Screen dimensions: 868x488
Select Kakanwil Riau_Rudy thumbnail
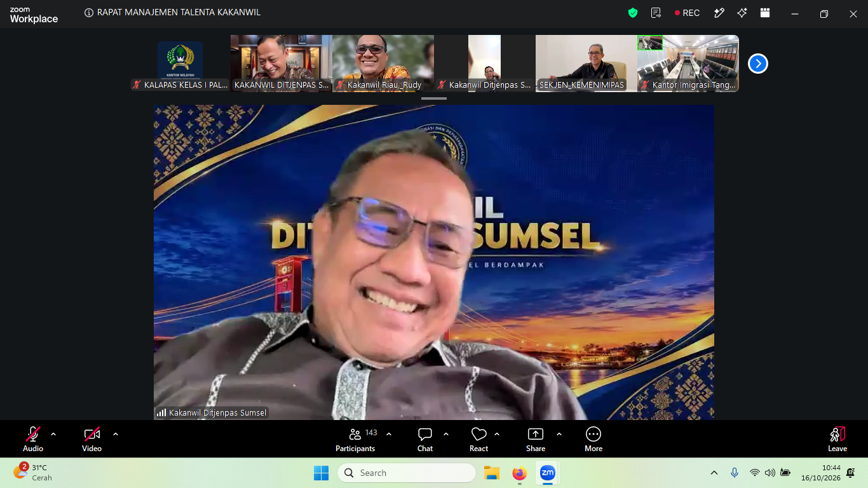pos(383,64)
